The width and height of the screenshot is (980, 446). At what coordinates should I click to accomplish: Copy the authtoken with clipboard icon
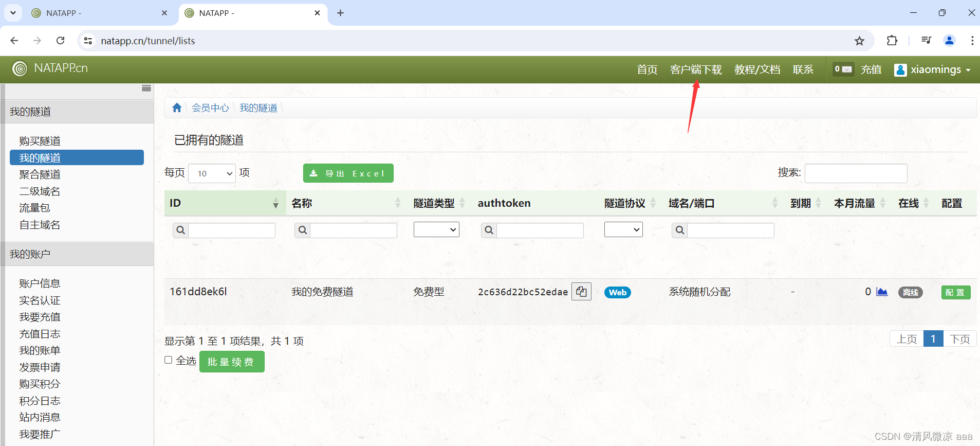581,292
